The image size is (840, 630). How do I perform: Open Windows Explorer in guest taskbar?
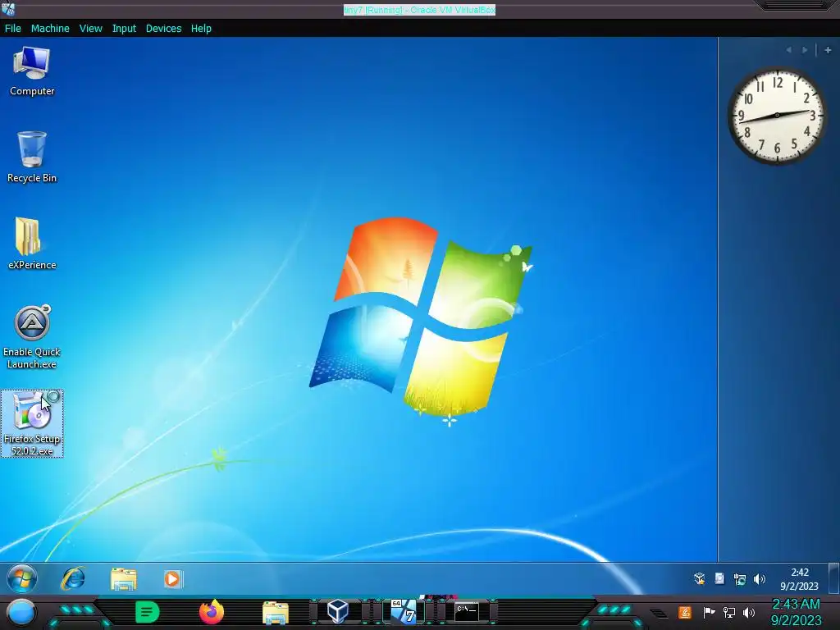pos(124,579)
